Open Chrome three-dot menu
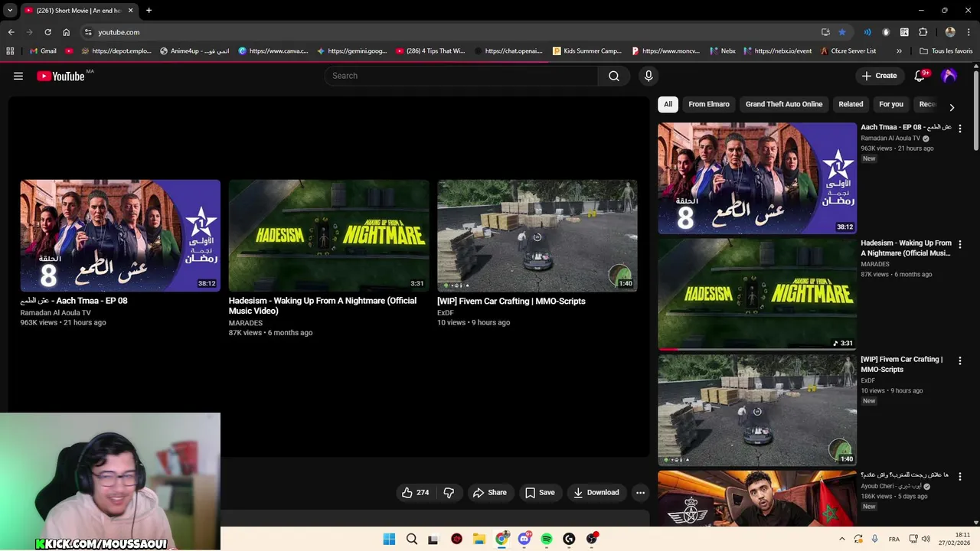Viewport: 980px width, 551px height. pos(969,32)
